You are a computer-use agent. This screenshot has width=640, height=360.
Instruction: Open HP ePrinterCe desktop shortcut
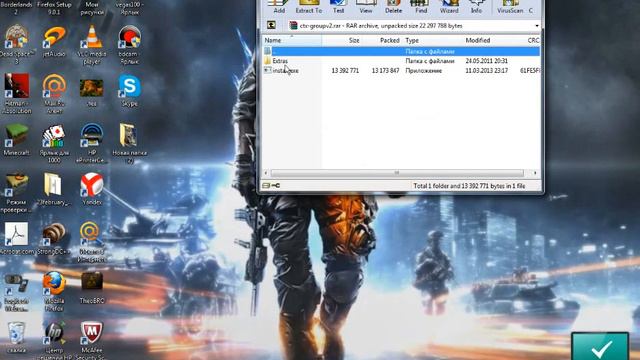[x=92, y=143]
